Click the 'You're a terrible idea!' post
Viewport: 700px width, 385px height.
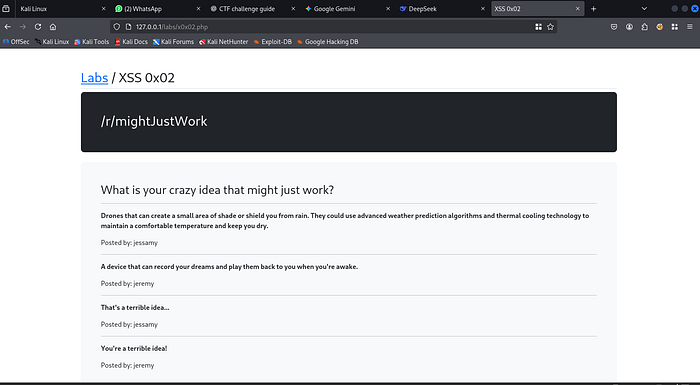click(134, 348)
